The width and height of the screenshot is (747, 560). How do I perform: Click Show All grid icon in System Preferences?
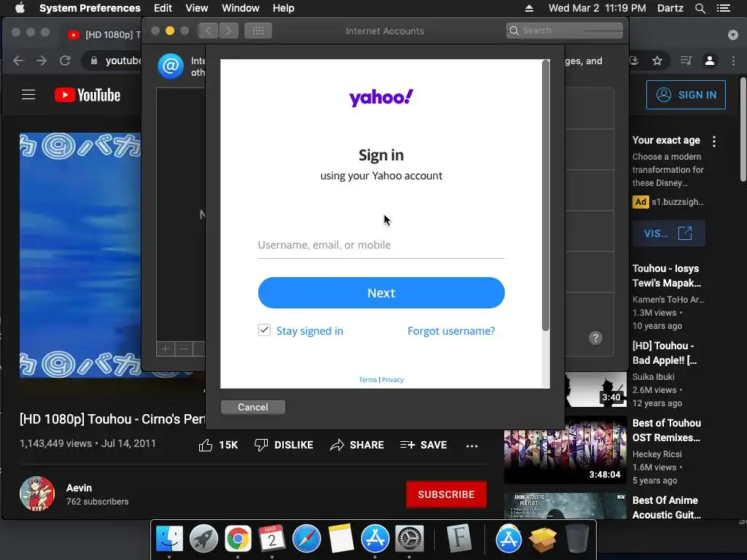pyautogui.click(x=258, y=31)
